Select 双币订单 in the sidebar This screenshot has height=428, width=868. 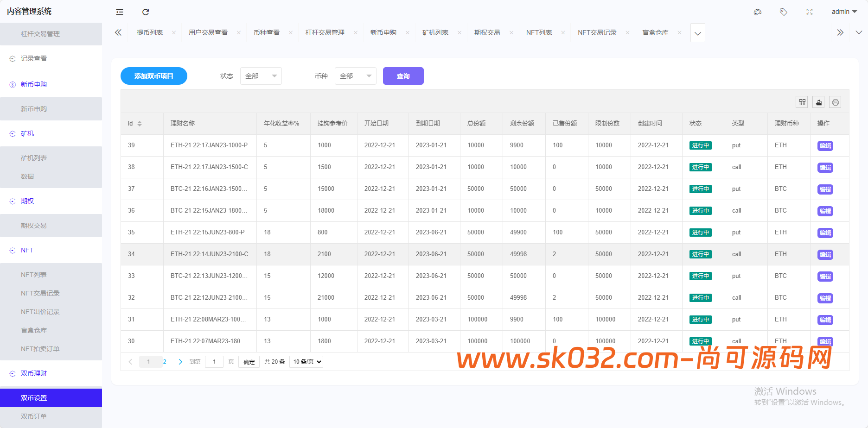click(x=33, y=416)
